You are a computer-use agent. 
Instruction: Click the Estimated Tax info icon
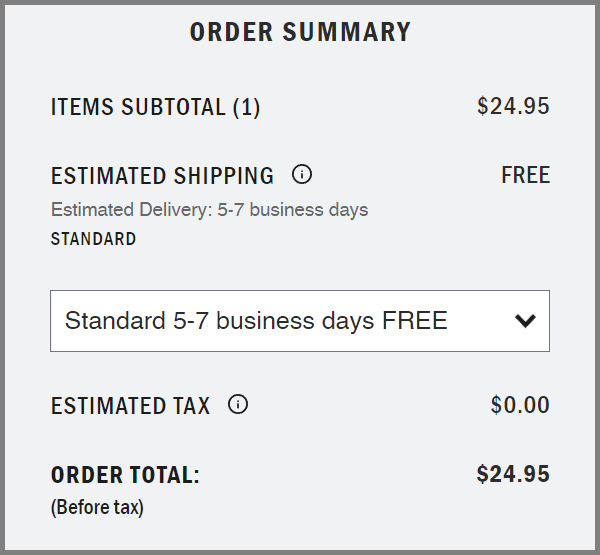(x=238, y=405)
